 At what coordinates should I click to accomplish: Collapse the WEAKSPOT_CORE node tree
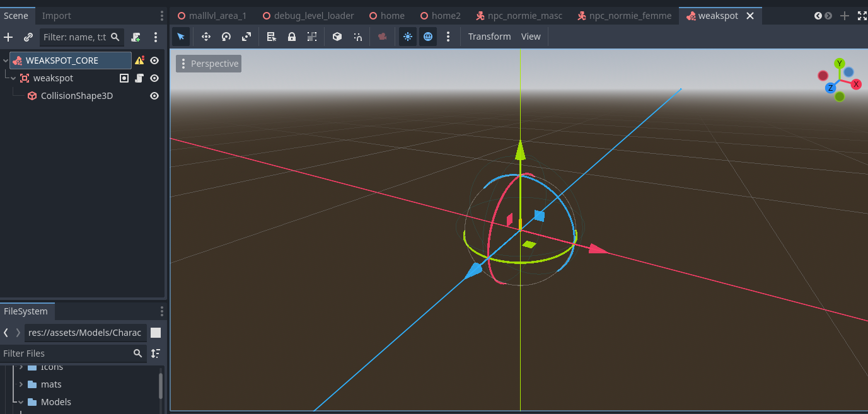tap(6, 60)
